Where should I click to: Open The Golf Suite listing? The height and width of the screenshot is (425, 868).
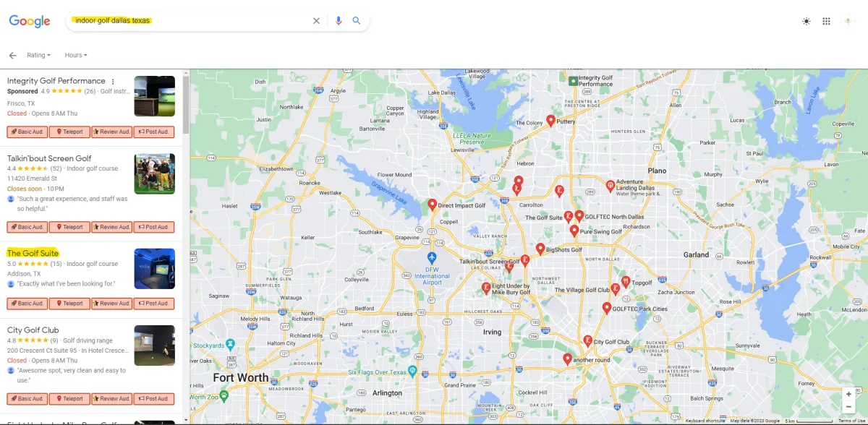(33, 254)
